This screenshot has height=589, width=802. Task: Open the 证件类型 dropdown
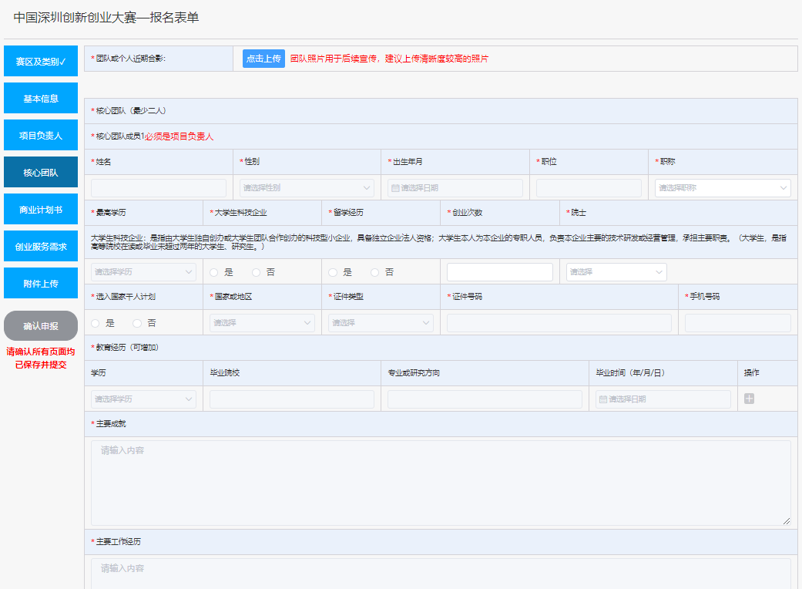pyautogui.click(x=381, y=323)
